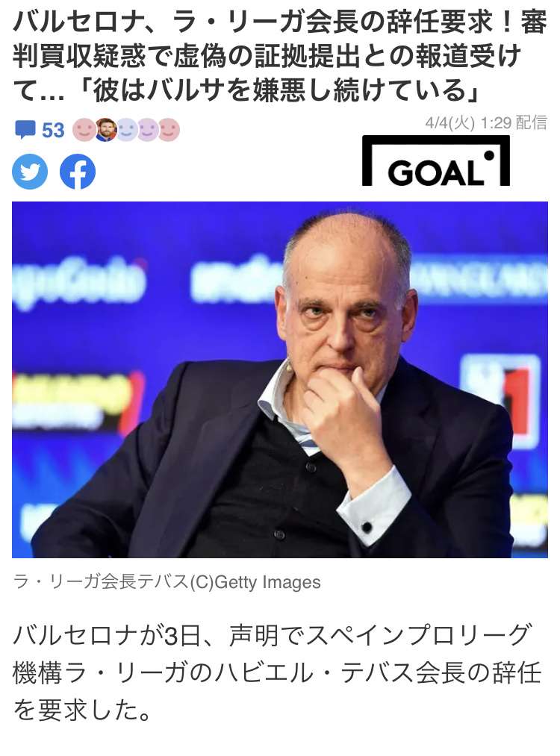Image resolution: width=560 pixels, height=756 pixels.
Task: Enlarge the main photo of the suited man
Action: (x=280, y=379)
